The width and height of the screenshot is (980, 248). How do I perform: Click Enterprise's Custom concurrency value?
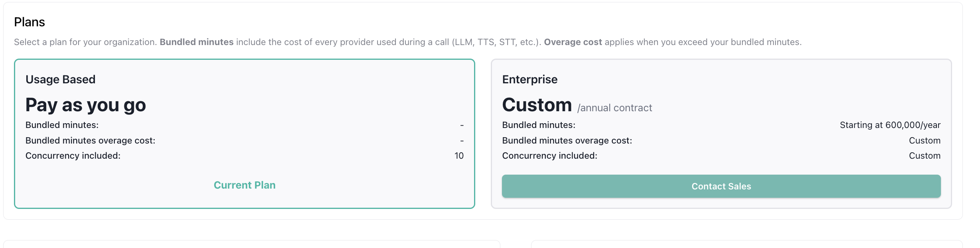[x=924, y=156]
